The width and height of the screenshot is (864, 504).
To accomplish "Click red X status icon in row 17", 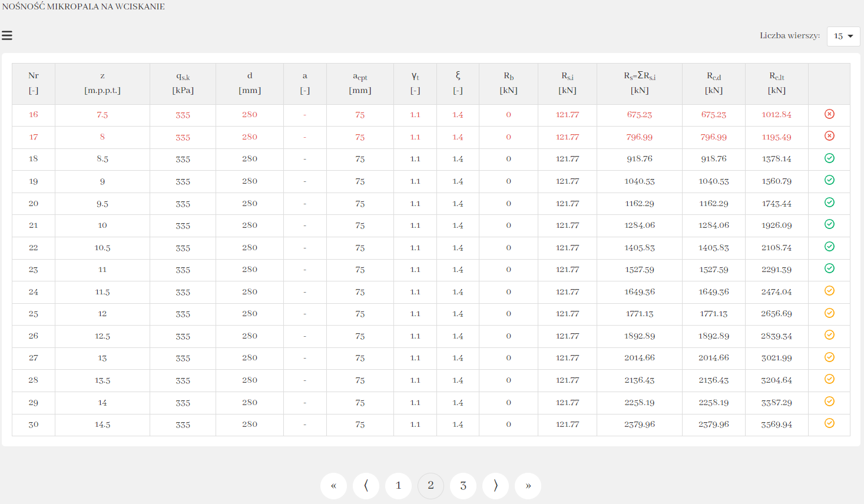I will pos(829,136).
